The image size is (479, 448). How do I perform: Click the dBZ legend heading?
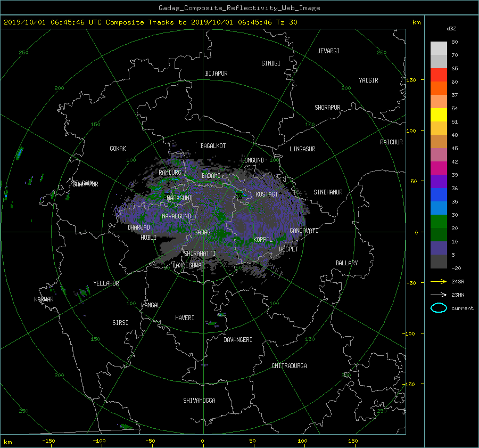(451, 29)
